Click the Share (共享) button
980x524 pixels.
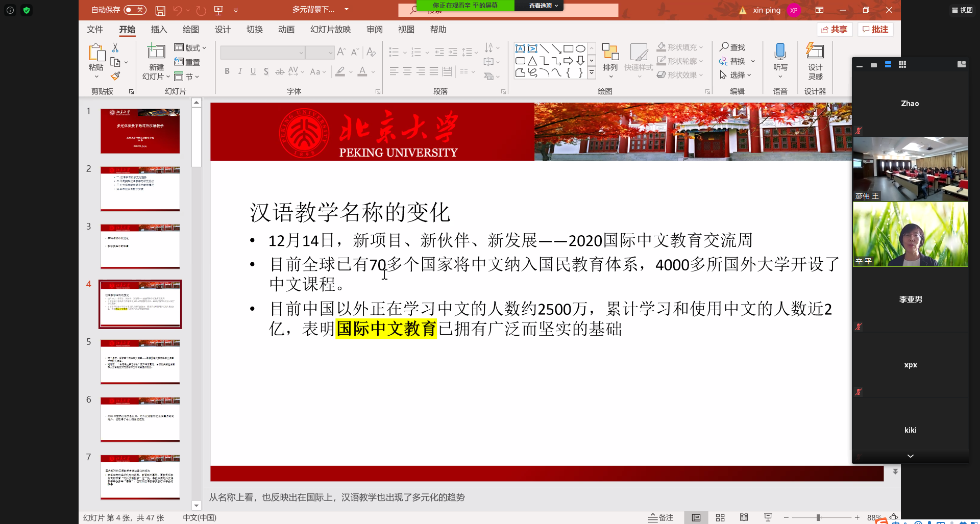[834, 30]
